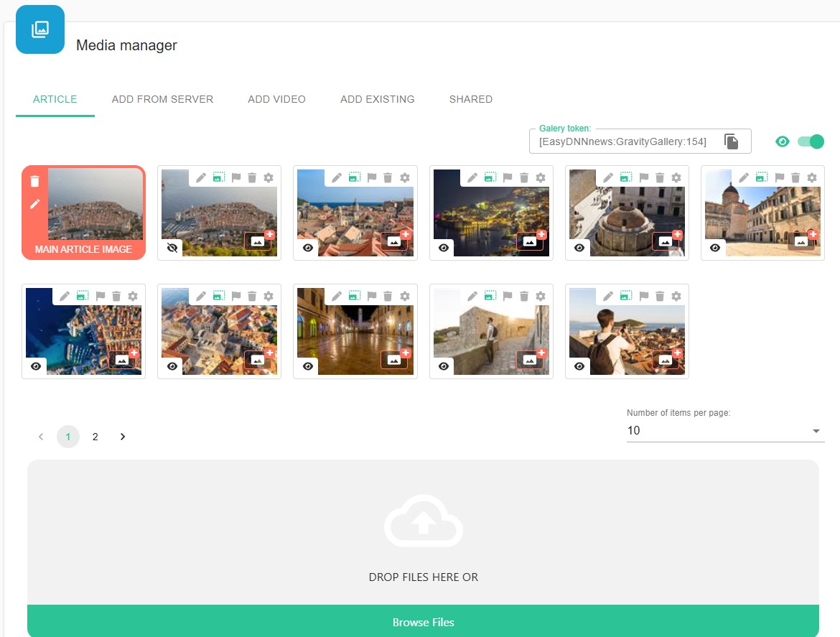Screen dimensions: 840x637
Task: Unhide the second Dubrovnik photo with crossed eye
Action: coord(172,248)
